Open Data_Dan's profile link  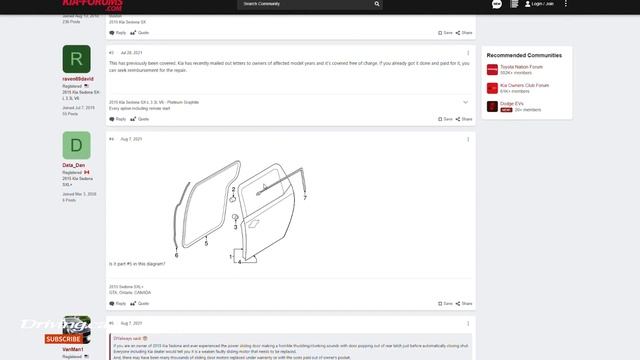[73, 165]
